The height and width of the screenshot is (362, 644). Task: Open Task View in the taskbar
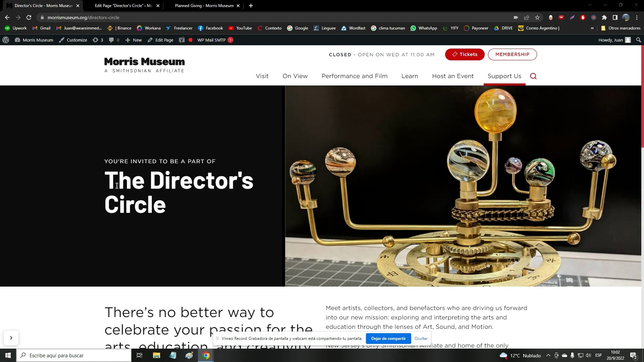click(140, 355)
